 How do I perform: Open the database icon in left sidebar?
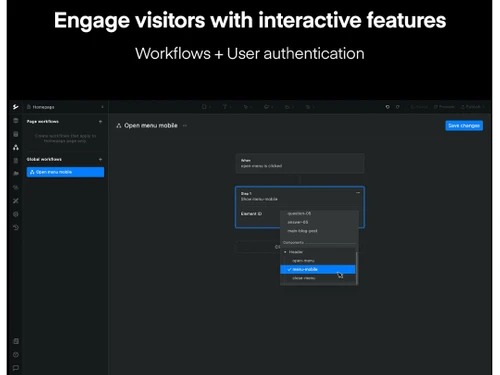tap(16, 134)
